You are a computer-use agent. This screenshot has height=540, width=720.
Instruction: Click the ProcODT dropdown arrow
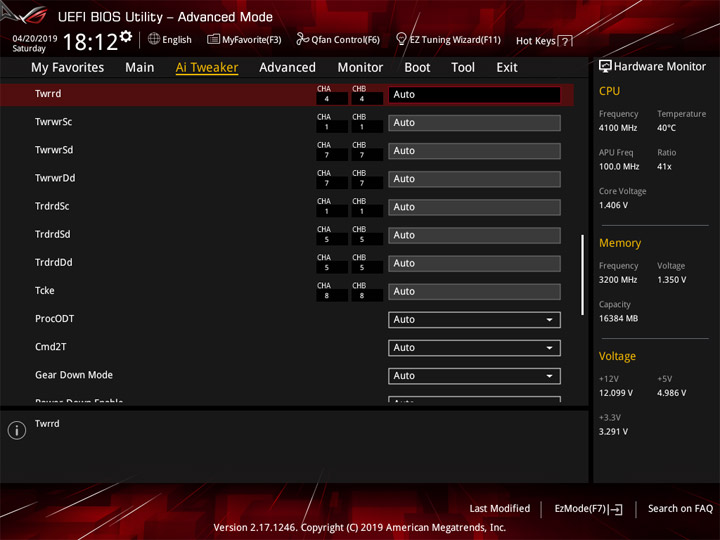(549, 320)
